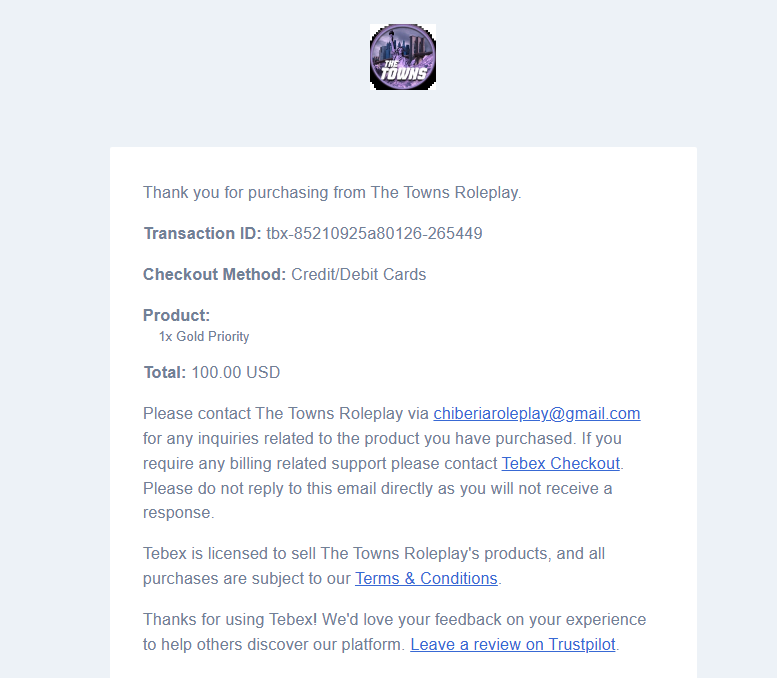Click the Total bold label
Image resolution: width=777 pixels, height=678 pixels.
165,372
